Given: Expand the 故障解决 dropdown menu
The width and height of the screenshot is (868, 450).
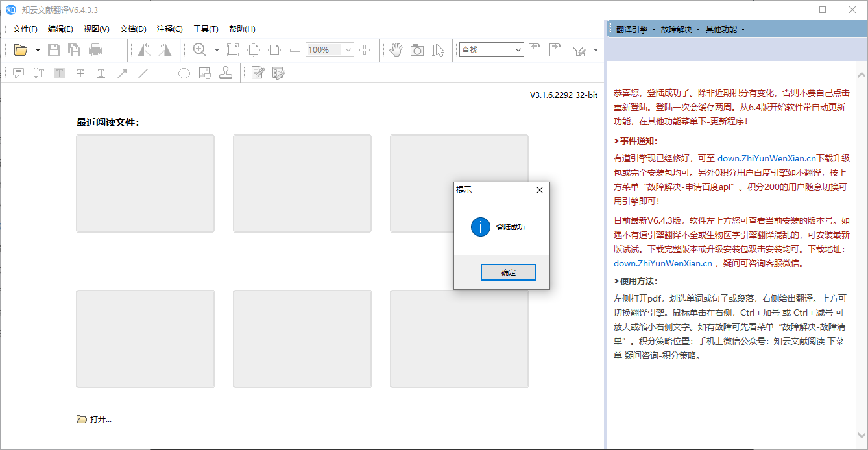Looking at the screenshot, I should point(680,29).
